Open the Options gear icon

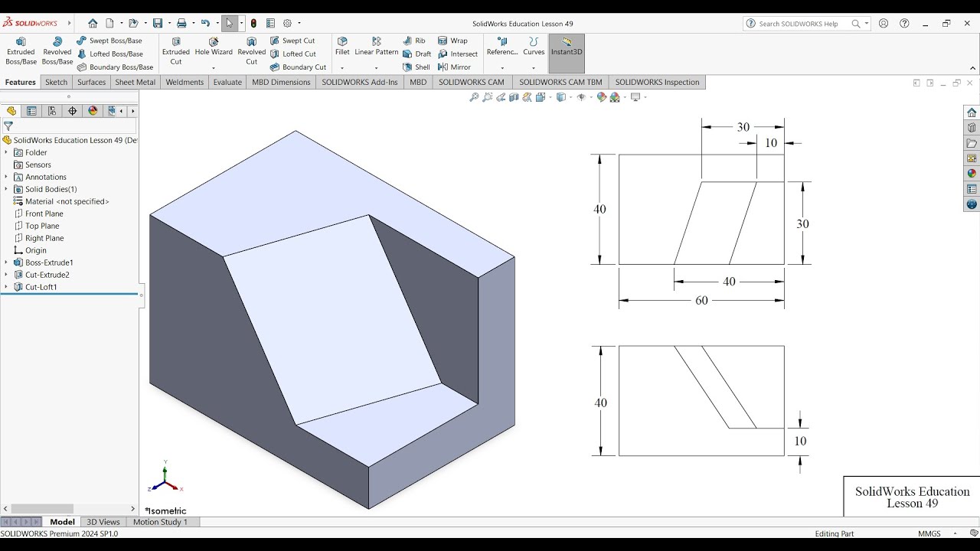point(288,24)
